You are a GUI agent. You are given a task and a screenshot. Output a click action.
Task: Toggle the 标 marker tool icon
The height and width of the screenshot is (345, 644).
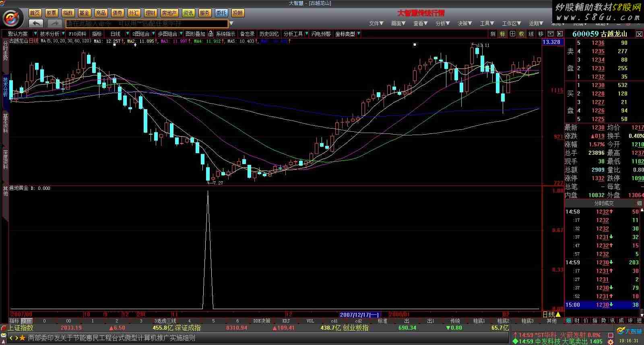pyautogui.click(x=503, y=34)
